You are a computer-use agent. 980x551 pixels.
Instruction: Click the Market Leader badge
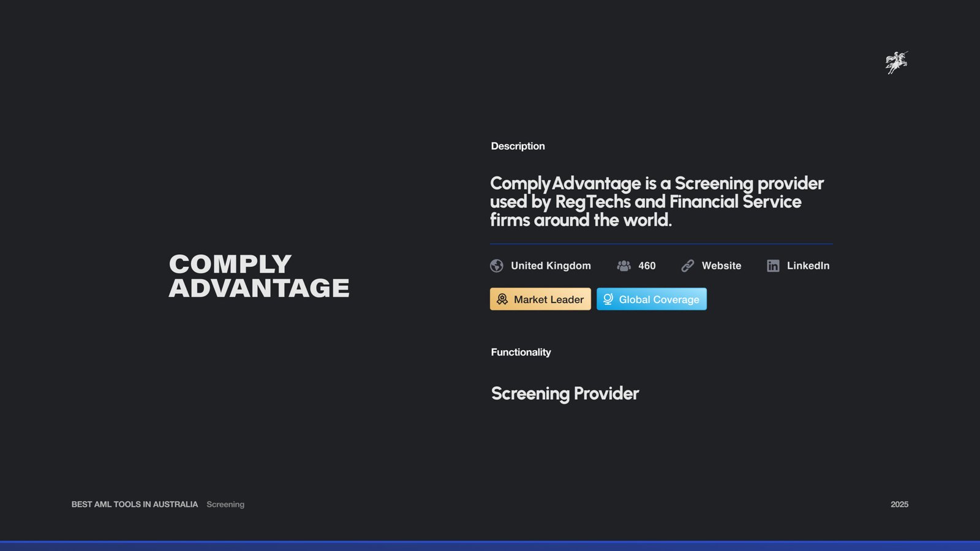(x=540, y=299)
